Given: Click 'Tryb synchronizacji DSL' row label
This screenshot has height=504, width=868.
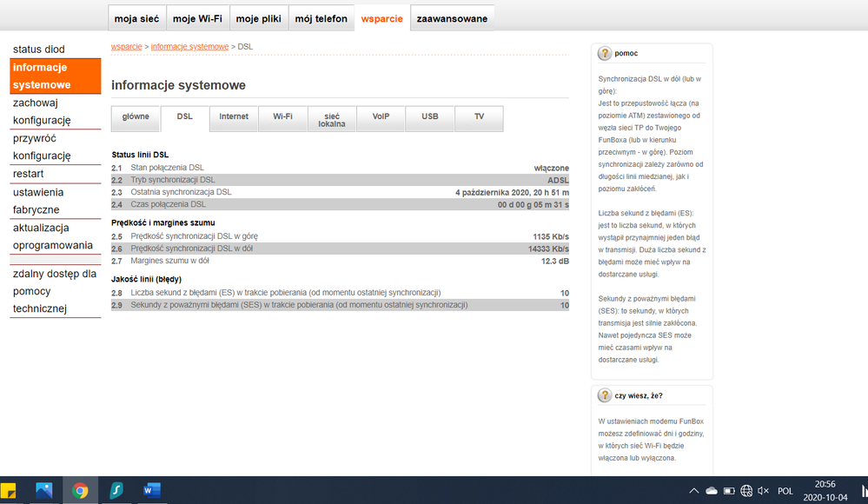Looking at the screenshot, I should point(173,180).
